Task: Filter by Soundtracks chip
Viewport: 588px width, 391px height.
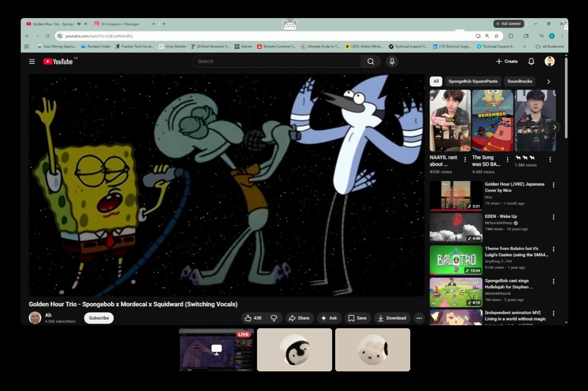Action: click(x=519, y=81)
